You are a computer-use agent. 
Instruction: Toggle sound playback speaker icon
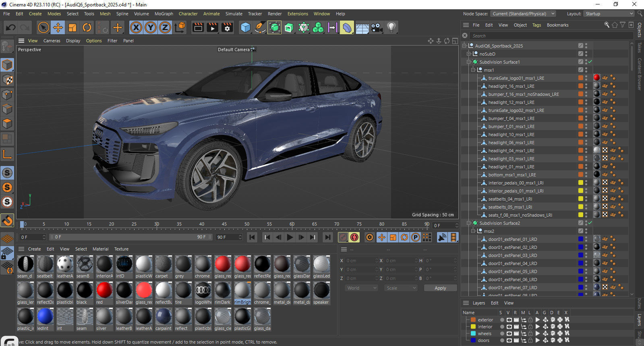(x=442, y=237)
